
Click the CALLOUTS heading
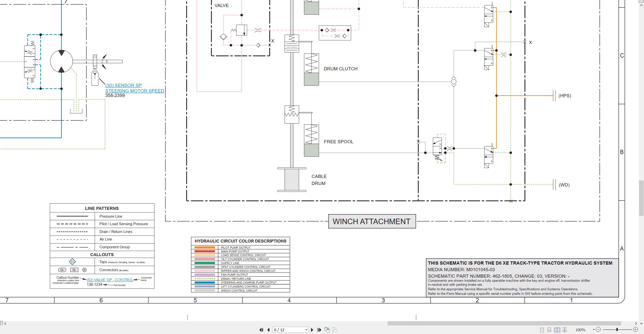click(102, 255)
